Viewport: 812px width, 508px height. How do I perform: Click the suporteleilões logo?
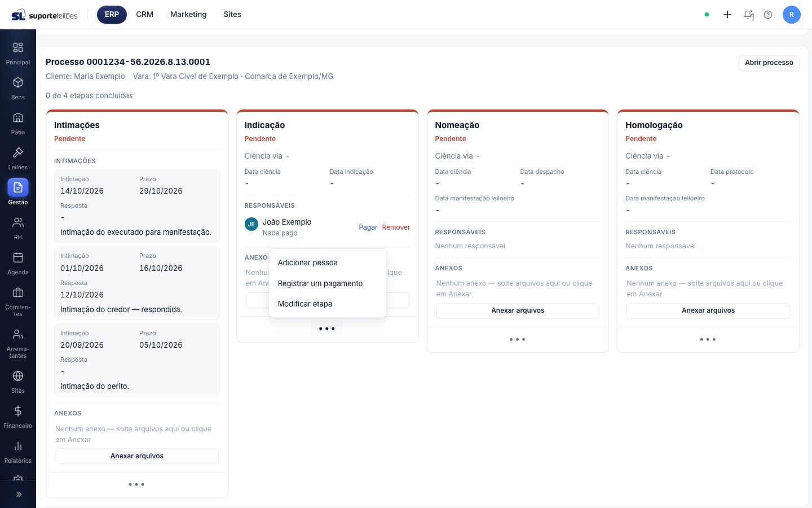45,15
